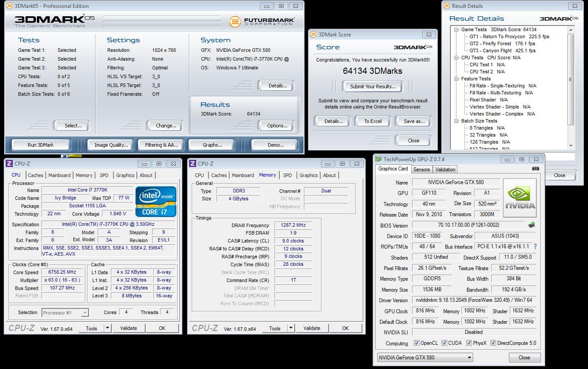
Task: Click Submit Your Results button
Action: tap(373, 87)
